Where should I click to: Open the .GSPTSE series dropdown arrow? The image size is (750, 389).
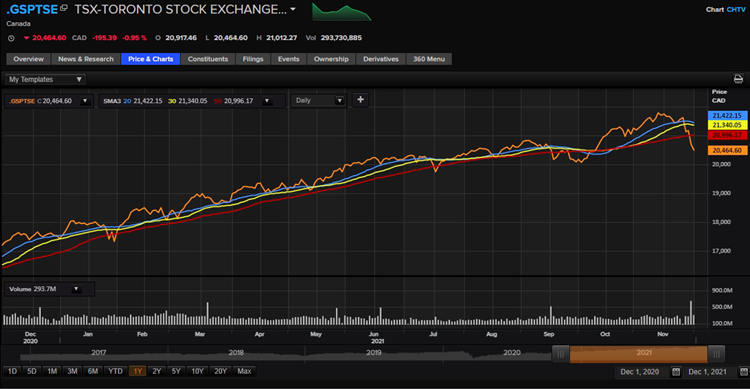[85, 101]
